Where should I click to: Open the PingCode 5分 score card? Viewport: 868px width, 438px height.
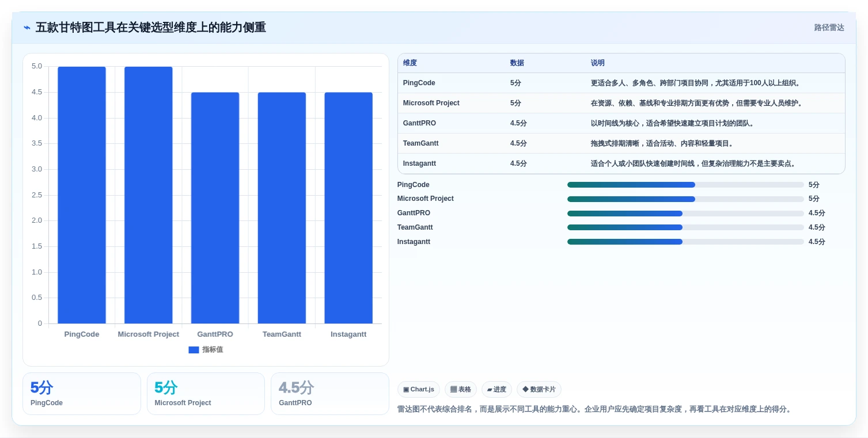click(x=82, y=394)
